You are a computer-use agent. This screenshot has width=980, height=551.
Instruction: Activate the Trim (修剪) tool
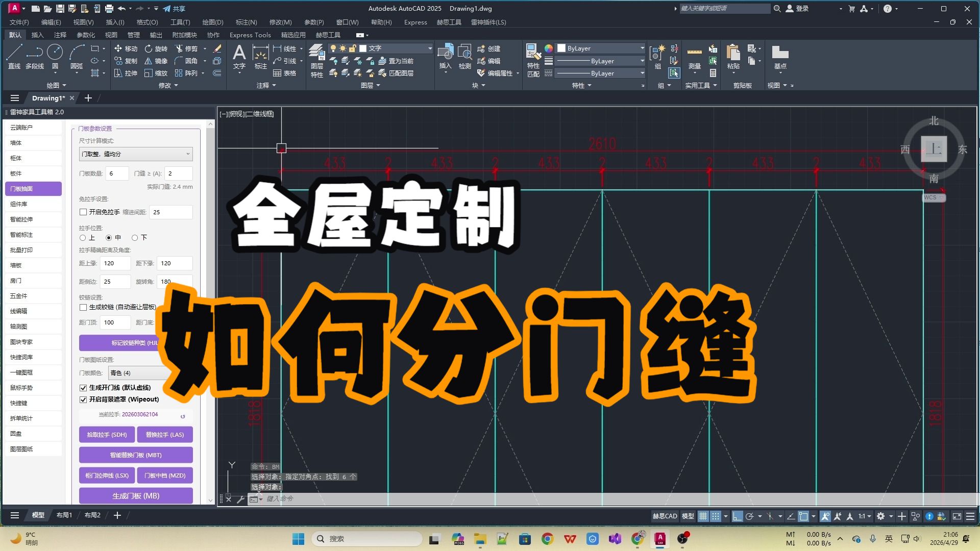pyautogui.click(x=186, y=48)
